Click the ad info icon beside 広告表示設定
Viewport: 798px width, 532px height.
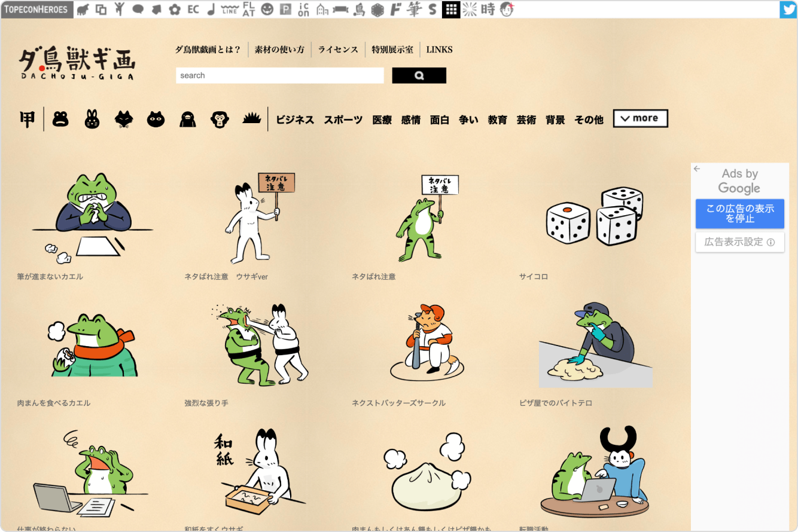[x=770, y=242]
